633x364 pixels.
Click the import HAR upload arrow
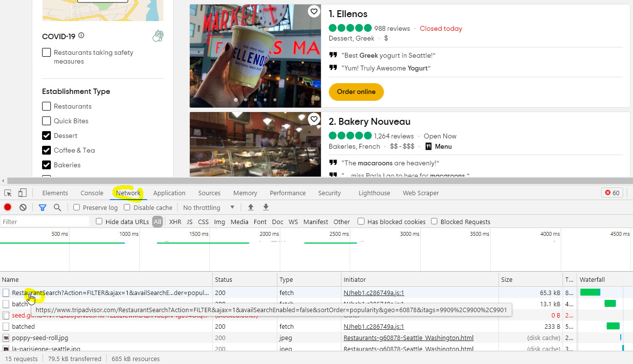(x=250, y=207)
